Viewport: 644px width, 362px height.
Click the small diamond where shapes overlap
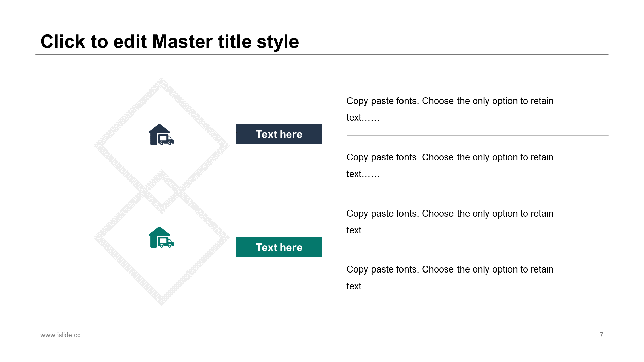[162, 192]
